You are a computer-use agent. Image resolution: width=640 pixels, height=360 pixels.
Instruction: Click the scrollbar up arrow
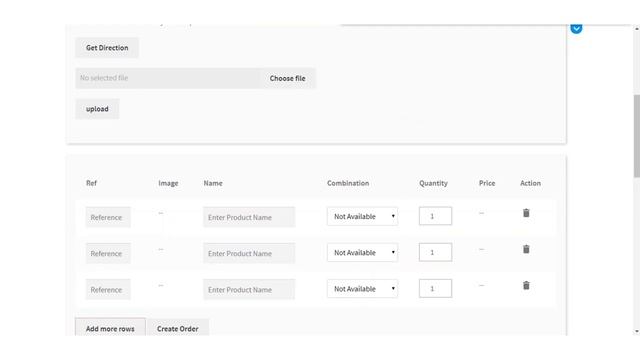(x=637, y=29)
